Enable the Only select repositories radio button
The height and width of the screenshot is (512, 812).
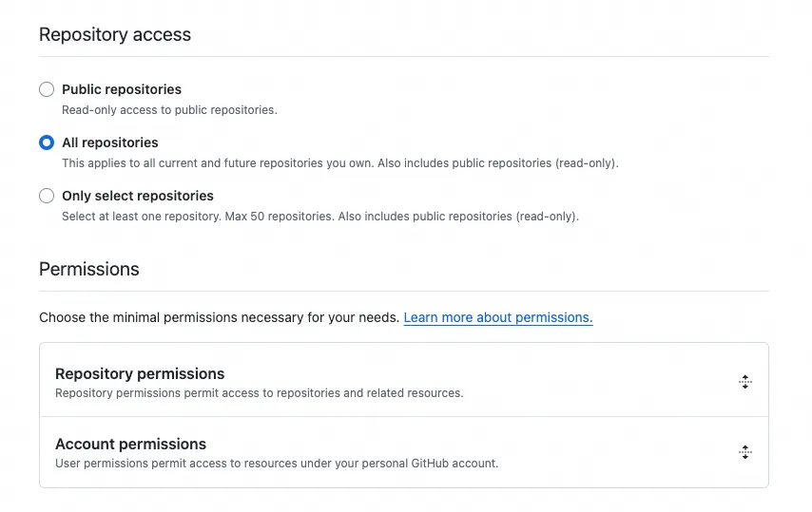pos(47,196)
